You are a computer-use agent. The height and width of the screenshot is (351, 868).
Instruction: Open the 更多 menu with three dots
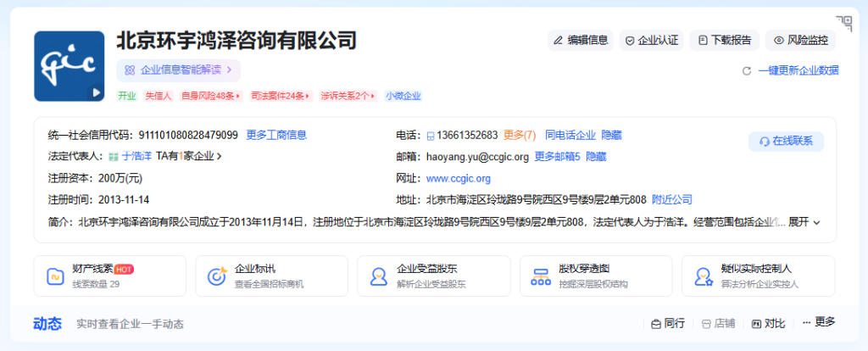coord(819,322)
